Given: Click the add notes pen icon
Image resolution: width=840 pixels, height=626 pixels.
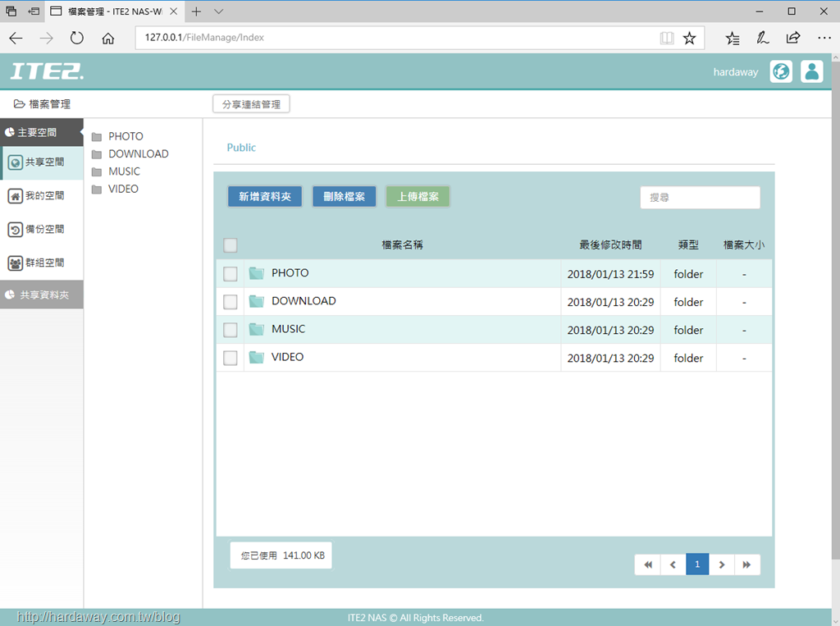Looking at the screenshot, I should 762,38.
